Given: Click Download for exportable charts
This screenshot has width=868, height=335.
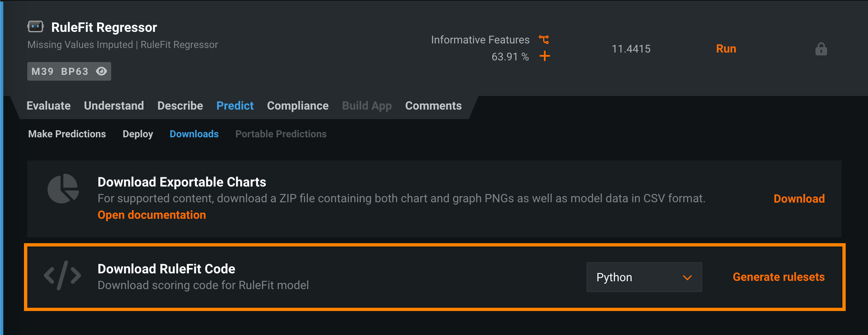Looking at the screenshot, I should pos(799,199).
